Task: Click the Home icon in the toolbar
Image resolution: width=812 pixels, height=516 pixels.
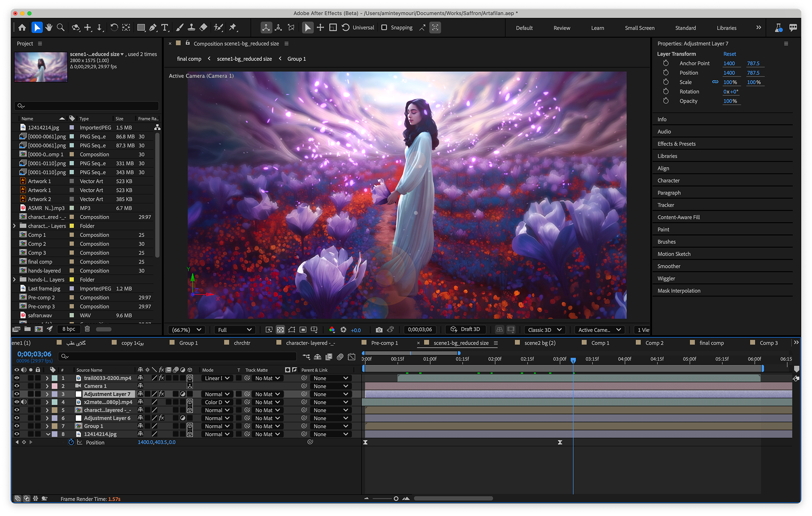Action: pyautogui.click(x=22, y=28)
